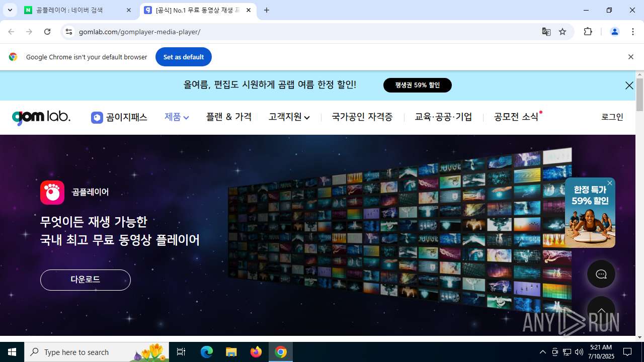Click the Chrome taskbar icon
Image resolution: width=644 pixels, height=362 pixels.
[281, 352]
